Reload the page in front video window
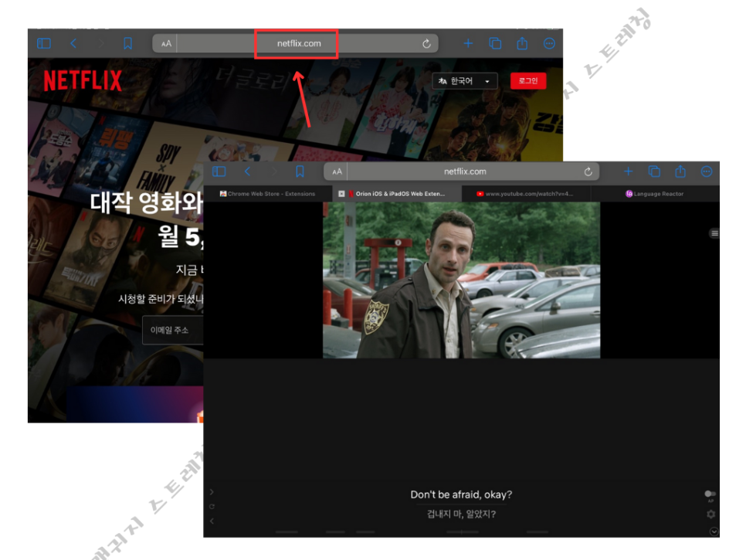 (588, 171)
